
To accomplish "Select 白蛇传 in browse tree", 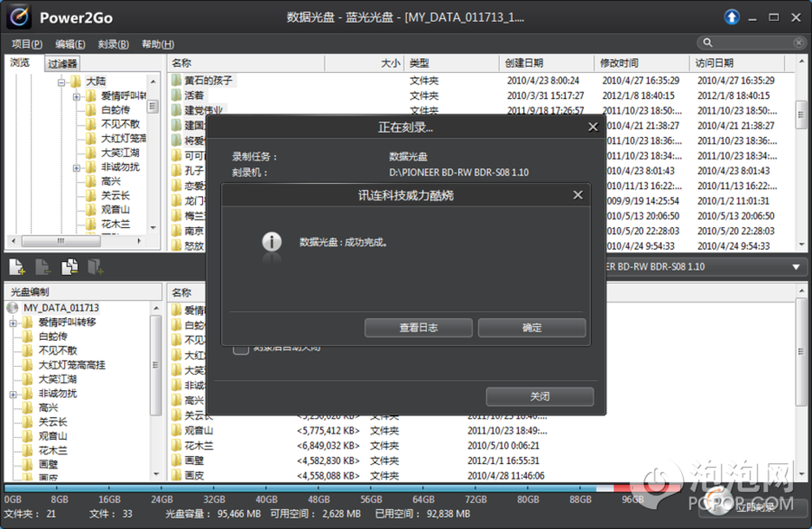I will click(x=115, y=110).
